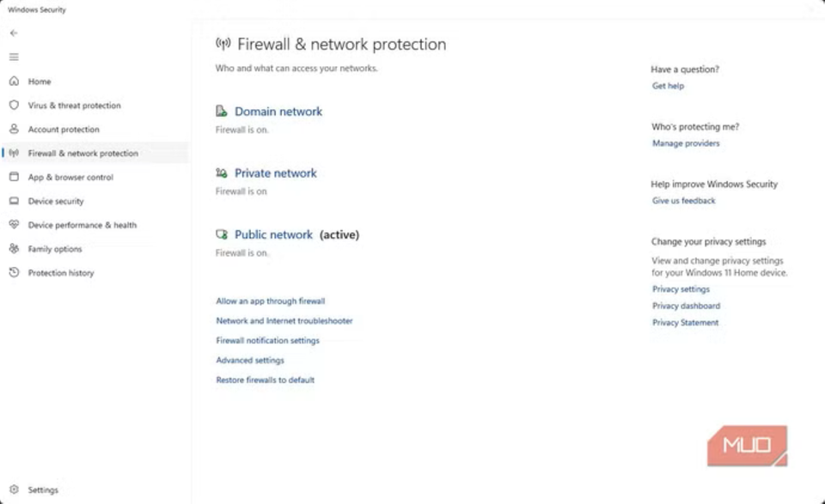Click the Family options people icon
Viewport: 825px width, 504px height.
(x=14, y=249)
